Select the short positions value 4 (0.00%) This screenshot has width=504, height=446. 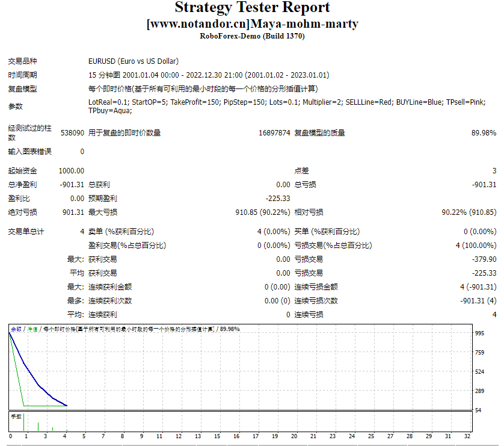274,232
